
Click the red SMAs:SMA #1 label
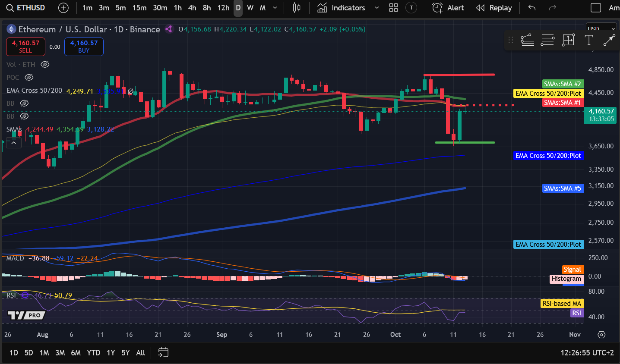(563, 103)
